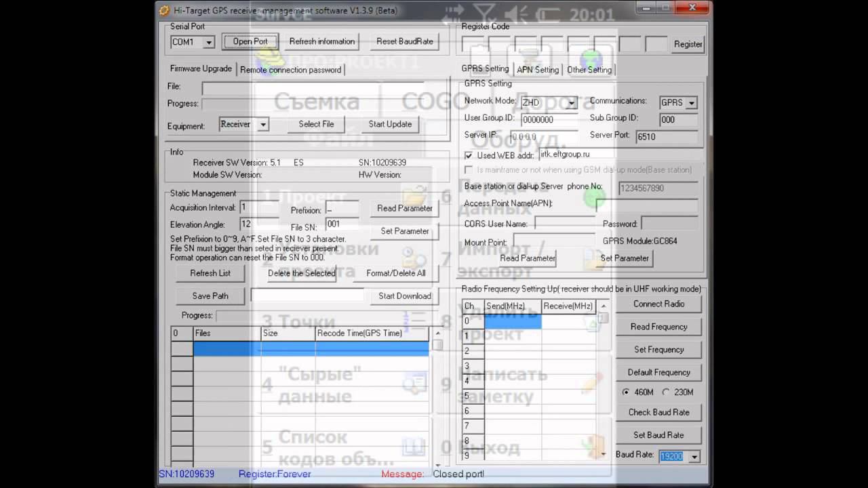Click the Files column header
868x488 pixels.
coord(227,333)
